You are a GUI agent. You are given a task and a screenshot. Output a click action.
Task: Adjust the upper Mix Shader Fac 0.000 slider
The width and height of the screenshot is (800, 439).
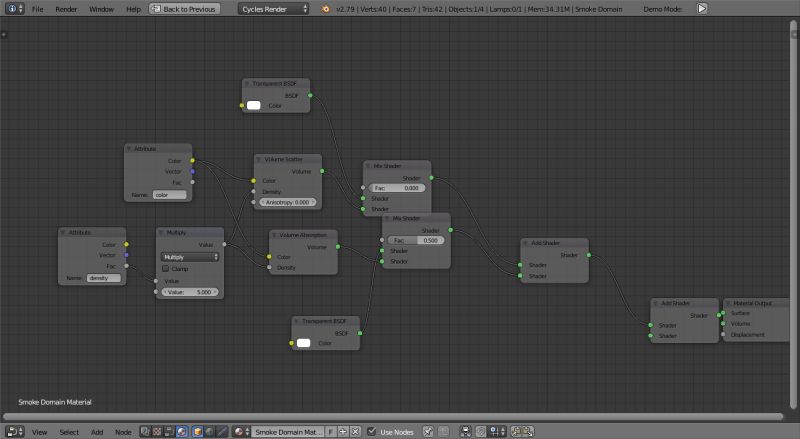[x=397, y=188]
